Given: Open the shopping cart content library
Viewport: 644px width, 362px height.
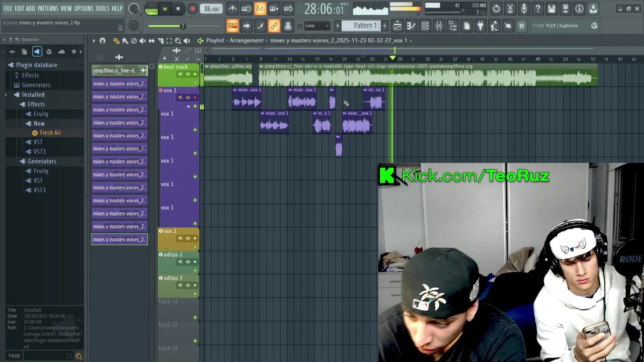Looking at the screenshot, I should 522,26.
